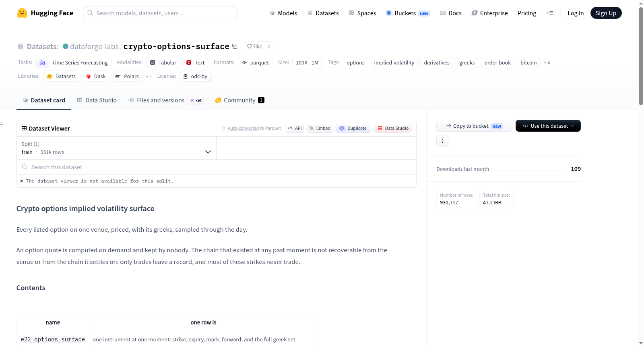644x347 pixels.
Task: Select the Text modality tag
Action: click(195, 62)
